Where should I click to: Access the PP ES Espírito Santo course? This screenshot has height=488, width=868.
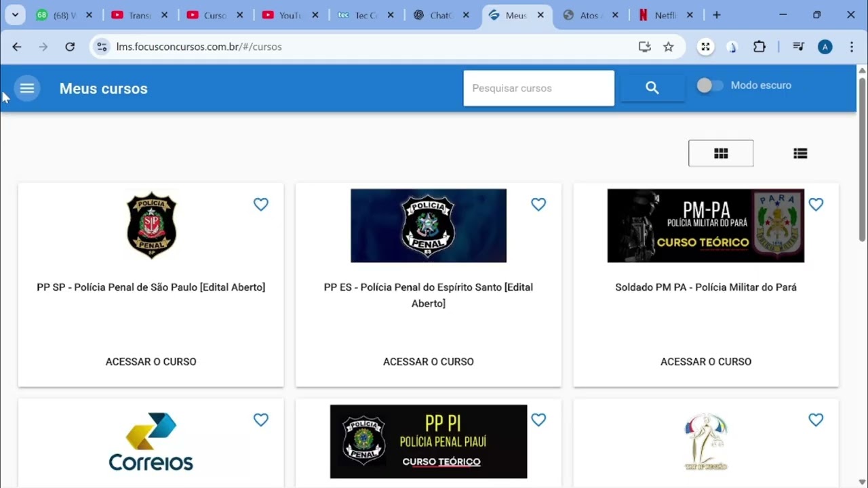point(429,361)
